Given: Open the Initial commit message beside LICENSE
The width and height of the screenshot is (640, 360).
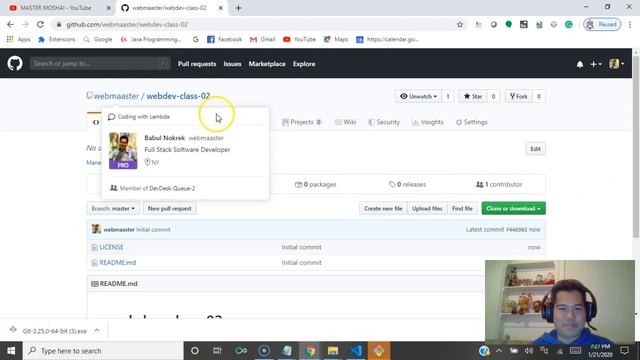Looking at the screenshot, I should [301, 247].
